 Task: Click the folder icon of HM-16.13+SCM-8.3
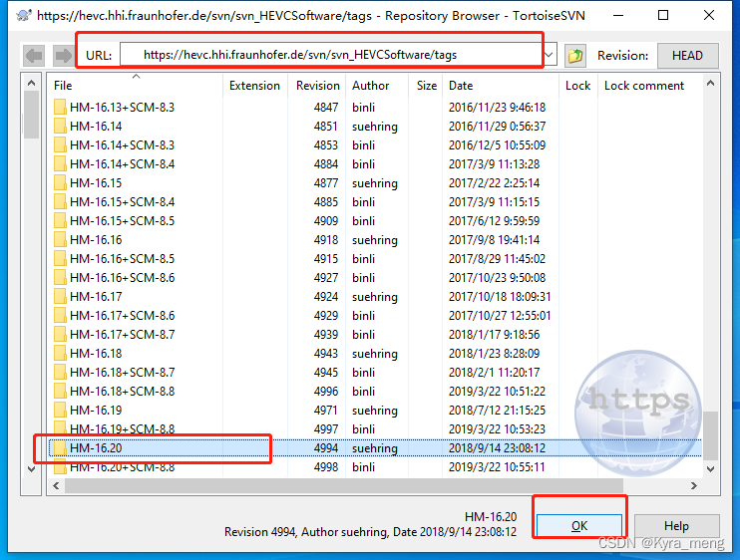click(60, 107)
